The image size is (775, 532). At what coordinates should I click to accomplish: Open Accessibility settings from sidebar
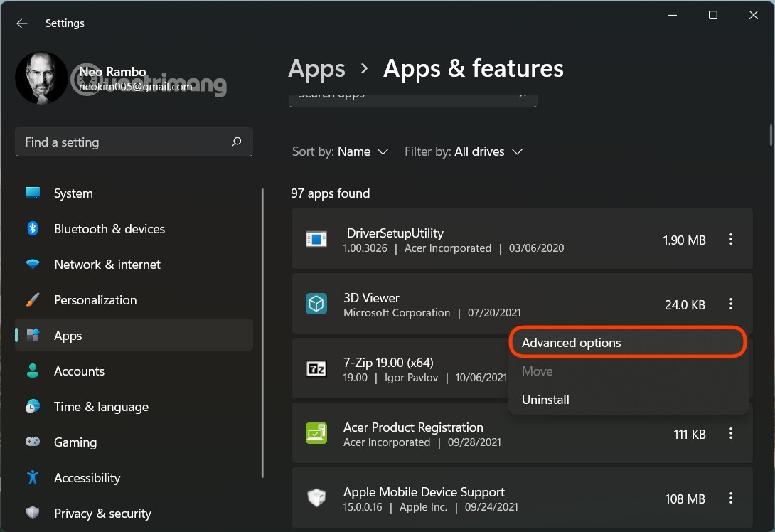(x=87, y=478)
